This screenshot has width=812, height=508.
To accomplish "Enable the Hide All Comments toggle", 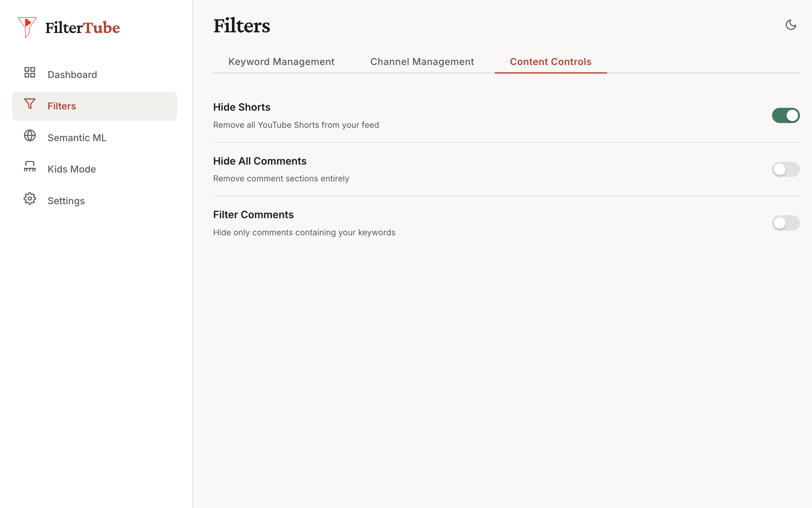I will [786, 169].
